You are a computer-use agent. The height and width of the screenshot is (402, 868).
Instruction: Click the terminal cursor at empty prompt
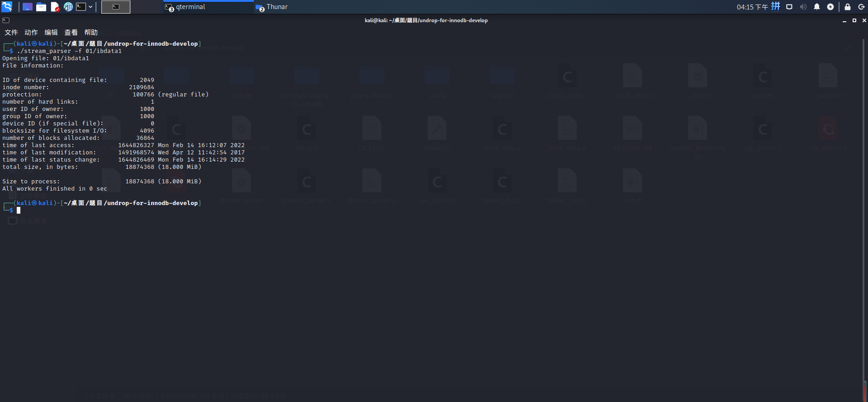(x=19, y=211)
